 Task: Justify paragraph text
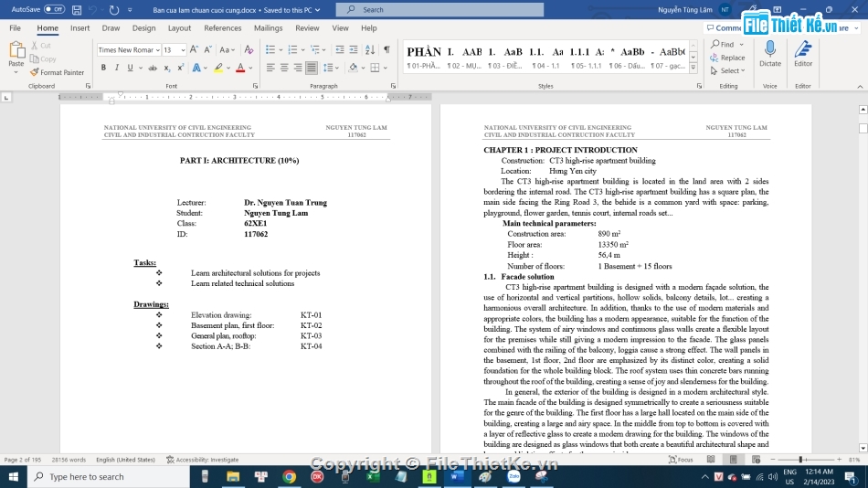[x=312, y=68]
